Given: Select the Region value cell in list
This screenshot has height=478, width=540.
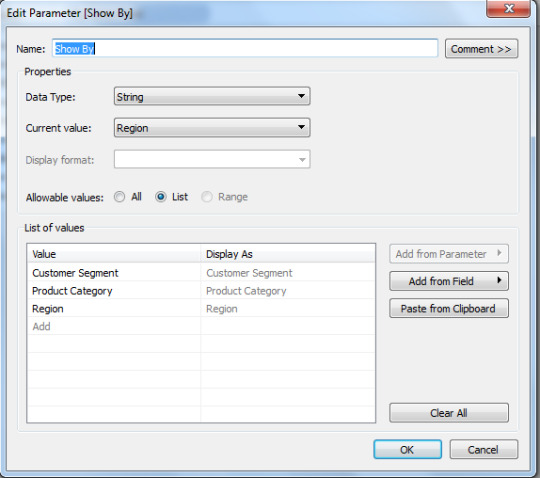Looking at the screenshot, I should click(x=114, y=309).
